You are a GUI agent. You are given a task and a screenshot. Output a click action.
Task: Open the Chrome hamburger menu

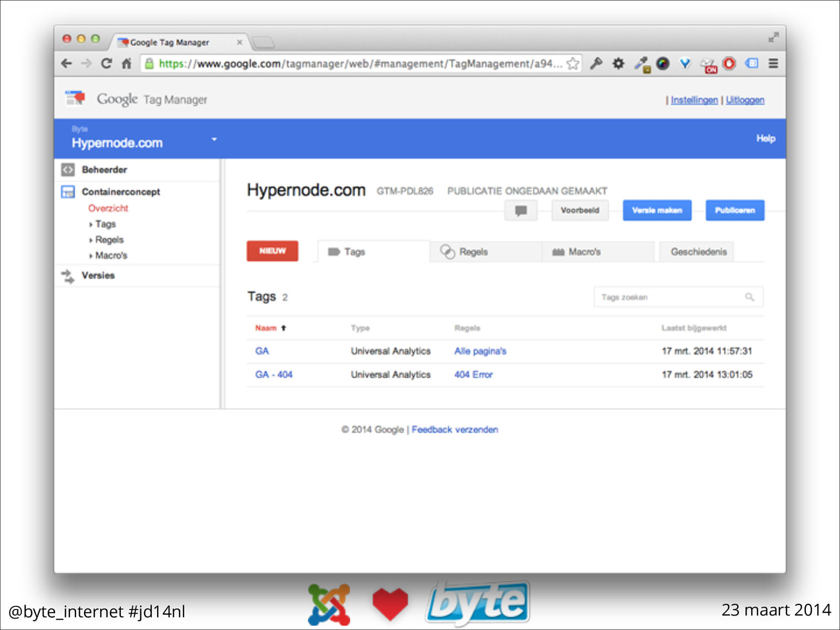773,64
